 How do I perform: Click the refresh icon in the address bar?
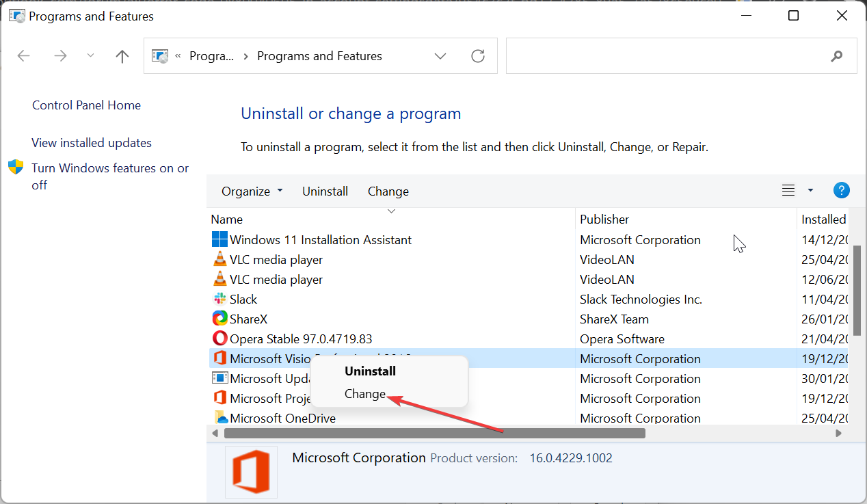pyautogui.click(x=477, y=55)
